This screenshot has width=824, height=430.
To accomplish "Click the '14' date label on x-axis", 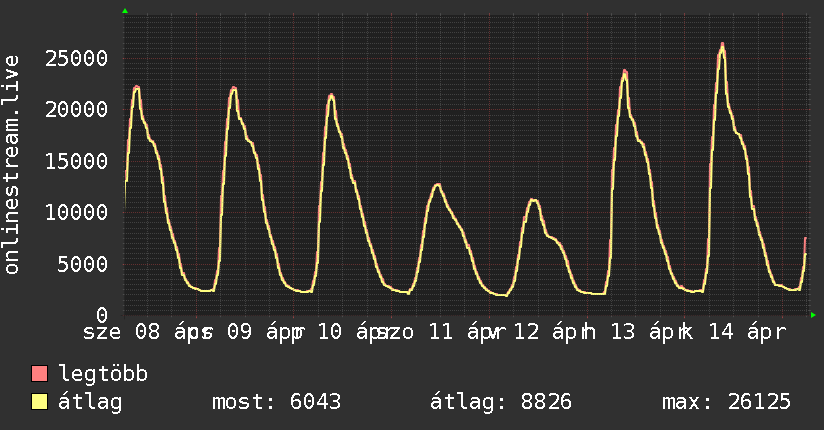I will 722,332.
